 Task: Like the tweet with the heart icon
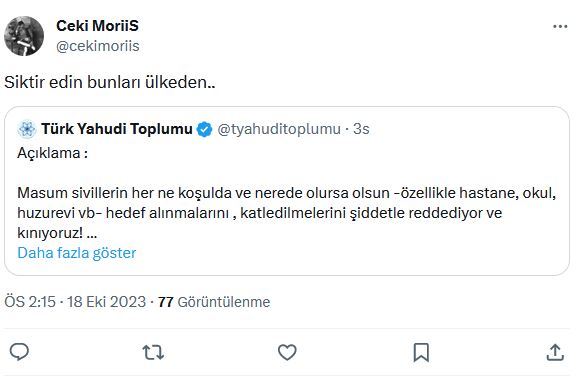point(287,352)
